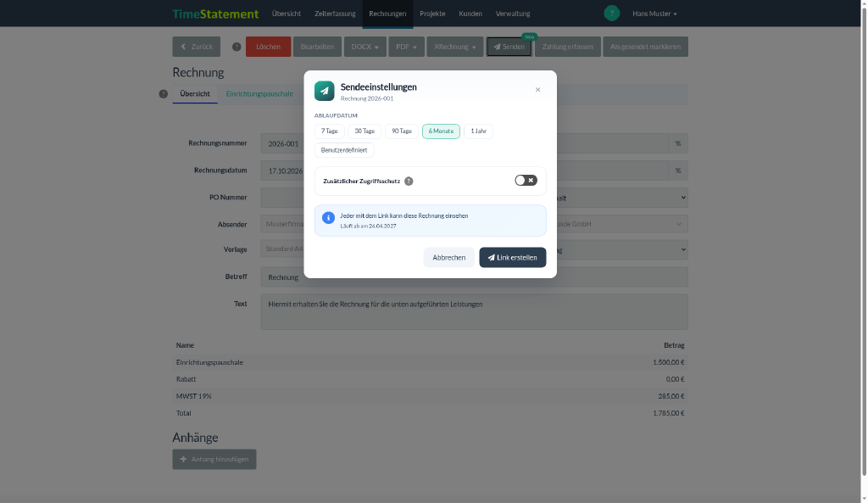Expand the XRechnung dropdown
868x503 pixels.
click(x=454, y=47)
